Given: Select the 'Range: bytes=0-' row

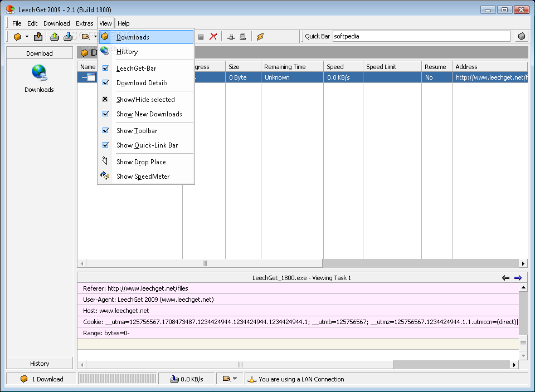Looking at the screenshot, I should [298, 332].
